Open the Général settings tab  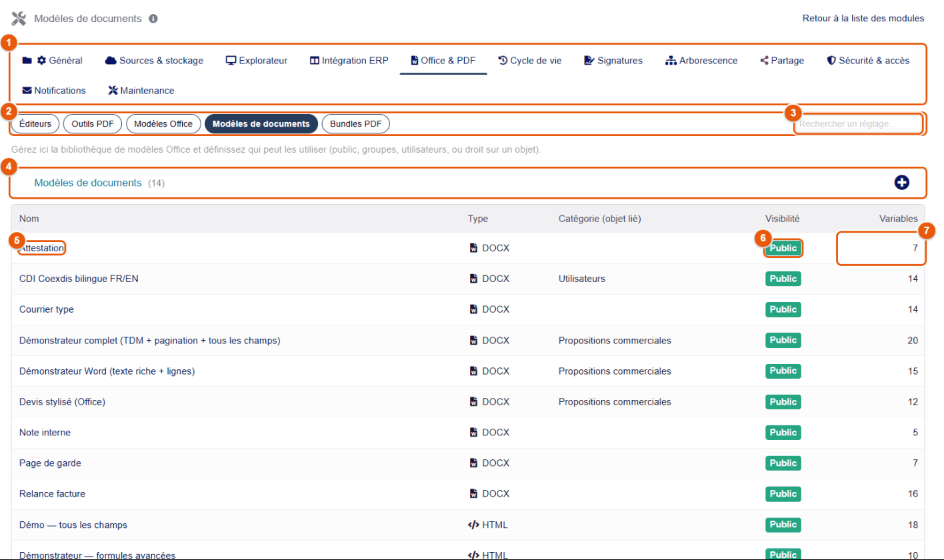click(53, 61)
